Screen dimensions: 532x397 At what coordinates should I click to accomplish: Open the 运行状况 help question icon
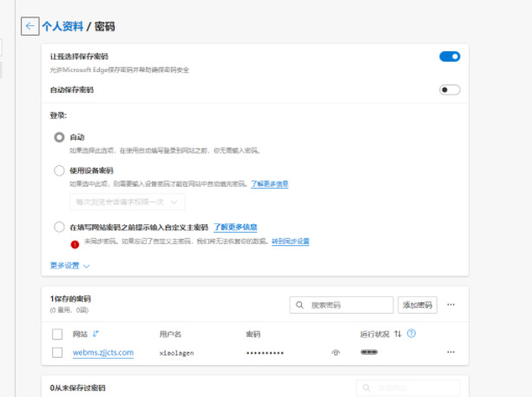(x=411, y=334)
